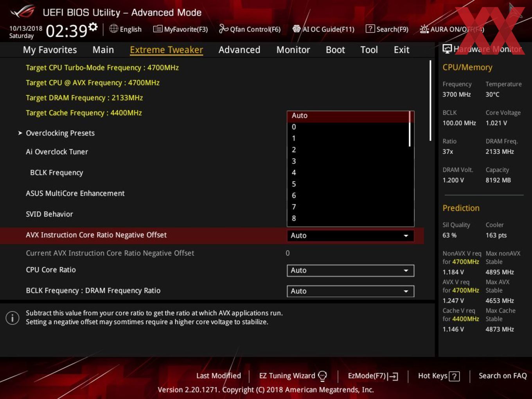This screenshot has height=399, width=532.
Task: Select the CPU Core Ratio label
Action: (x=51, y=270)
